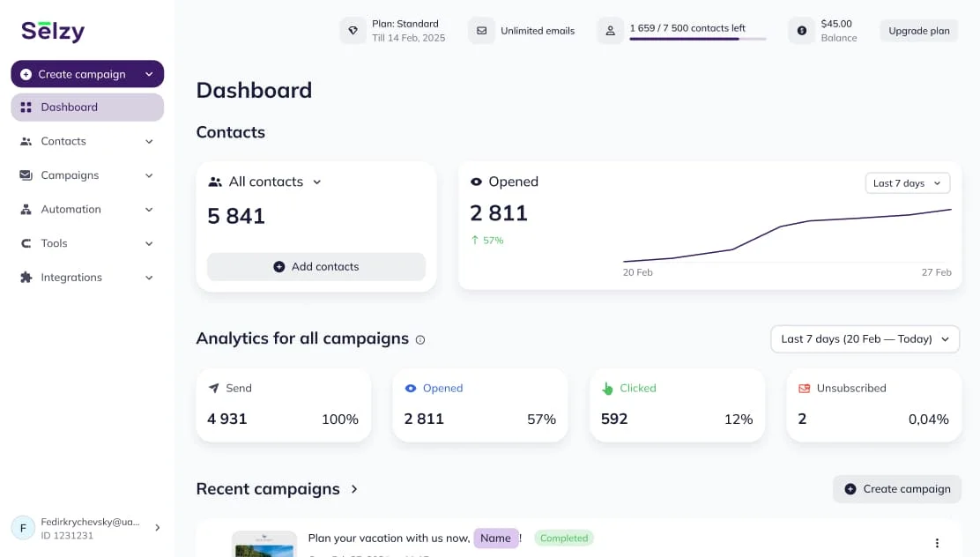This screenshot has width=980, height=557.
Task: Click the envelope Unlimited emails icon
Action: pyautogui.click(x=481, y=31)
